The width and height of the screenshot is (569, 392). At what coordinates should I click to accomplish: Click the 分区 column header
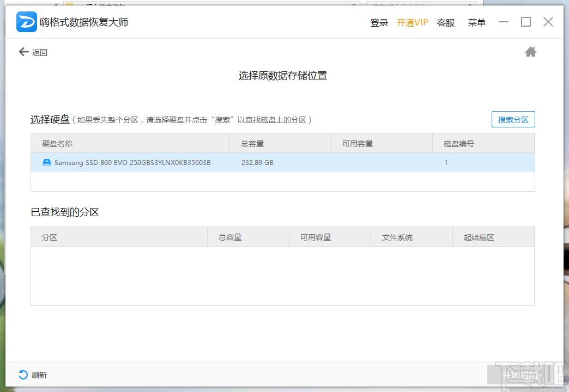(x=119, y=237)
